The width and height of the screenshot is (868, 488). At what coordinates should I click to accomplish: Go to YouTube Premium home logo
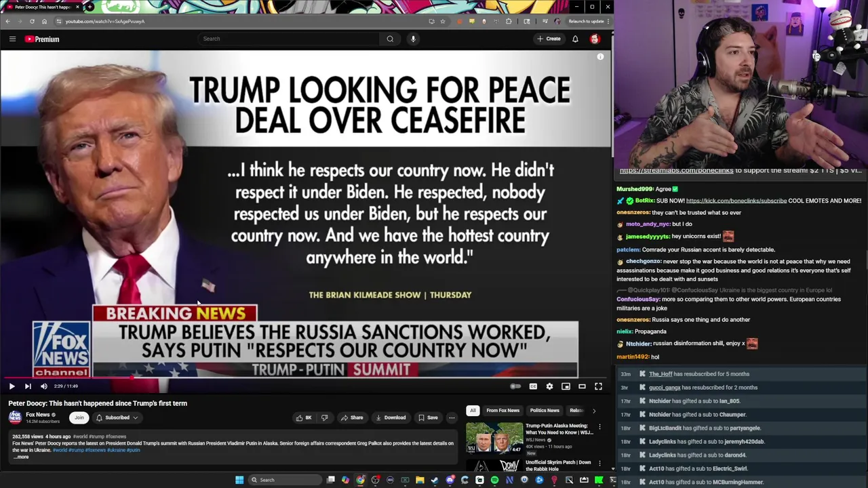click(42, 39)
